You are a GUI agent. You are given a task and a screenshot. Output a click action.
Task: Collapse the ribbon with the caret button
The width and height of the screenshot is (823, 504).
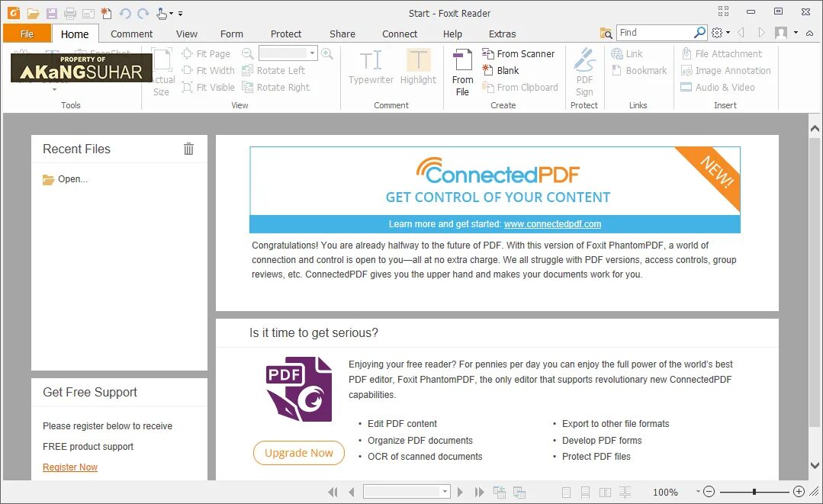coord(810,33)
